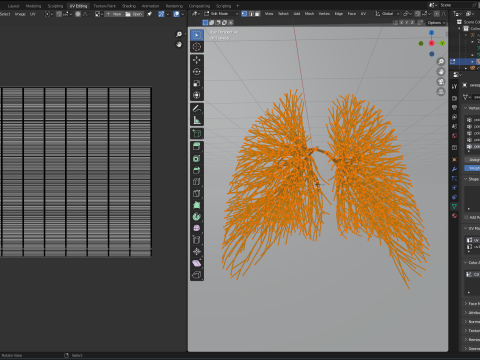Open Global transform orientation dropdown
This screenshot has width=480, height=360.
coord(387,14)
